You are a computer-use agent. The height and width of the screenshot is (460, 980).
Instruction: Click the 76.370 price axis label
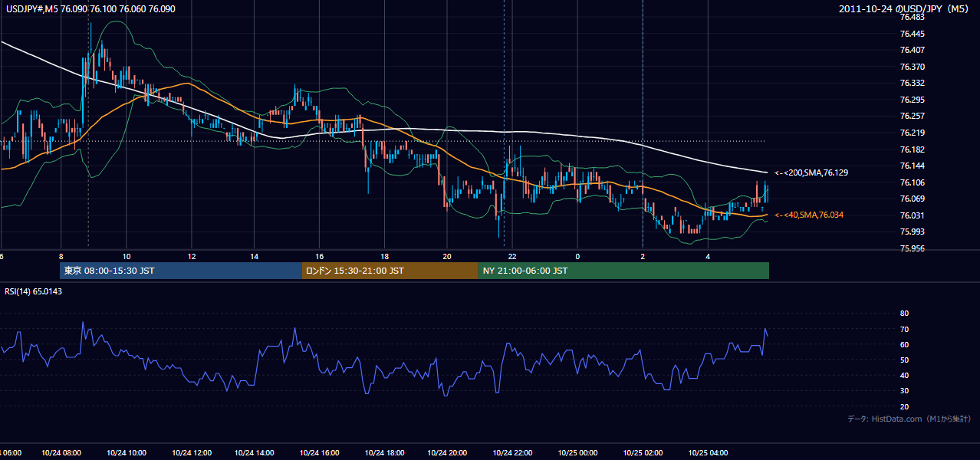tap(911, 67)
